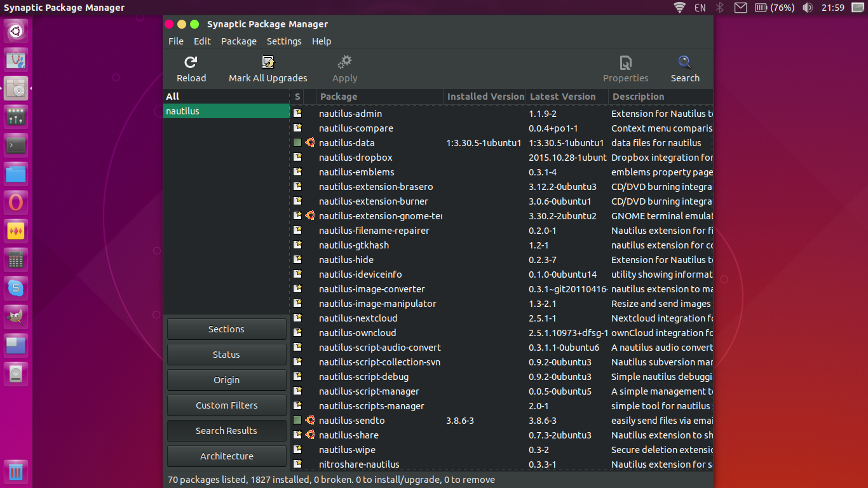Toggle status box for nautilus-hide

297,260
